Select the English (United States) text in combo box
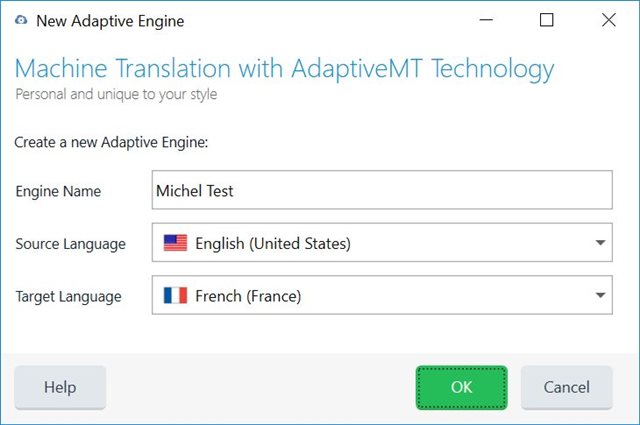The height and width of the screenshot is (425, 640). pos(273,243)
